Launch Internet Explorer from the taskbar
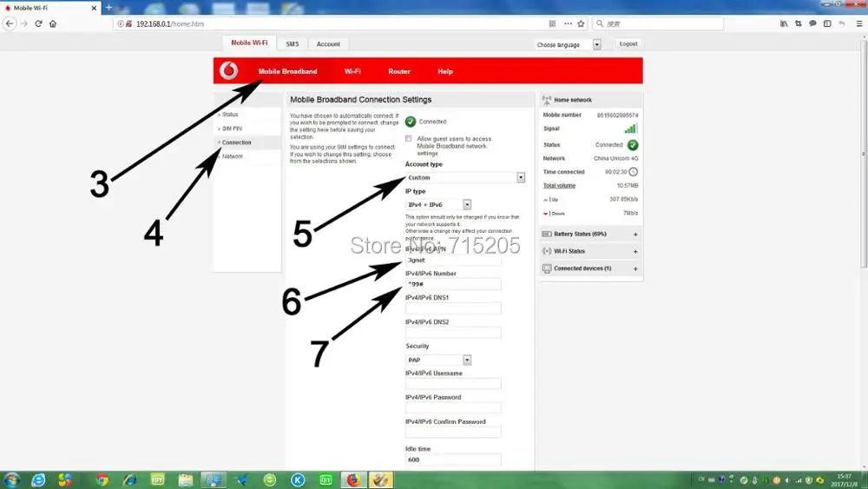 (38, 479)
